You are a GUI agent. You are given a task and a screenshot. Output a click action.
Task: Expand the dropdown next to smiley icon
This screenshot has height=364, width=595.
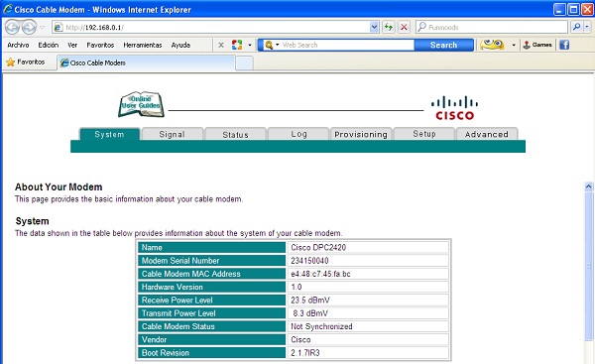[514, 46]
